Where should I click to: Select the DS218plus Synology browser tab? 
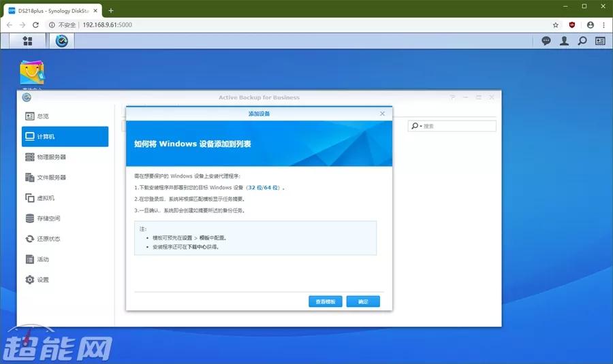tap(52, 11)
